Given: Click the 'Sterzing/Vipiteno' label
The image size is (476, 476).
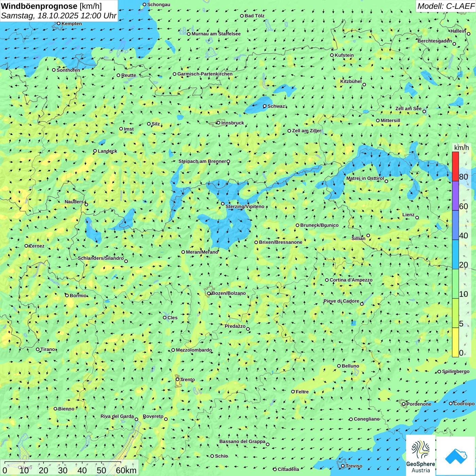Looking at the screenshot, I should (245, 206).
